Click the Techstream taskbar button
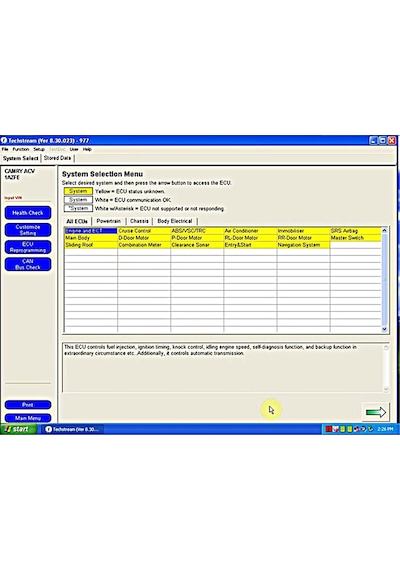 click(72, 429)
